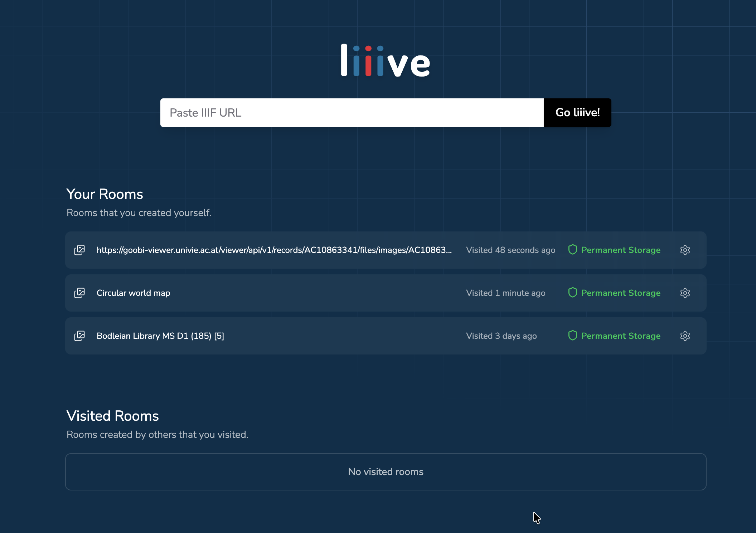Open Bodleian Library MS D1 (185) room
This screenshot has width=756, height=533.
(x=160, y=336)
